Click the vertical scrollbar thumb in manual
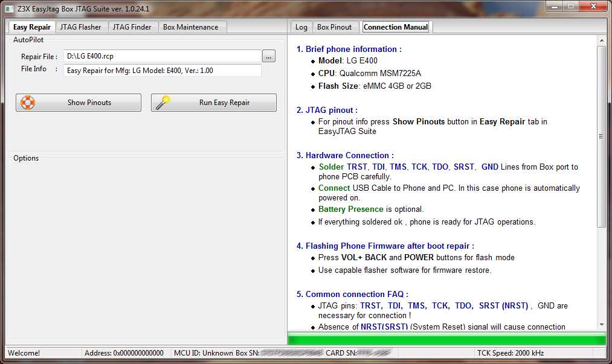Viewport: 612px width, 364px height. click(602, 136)
